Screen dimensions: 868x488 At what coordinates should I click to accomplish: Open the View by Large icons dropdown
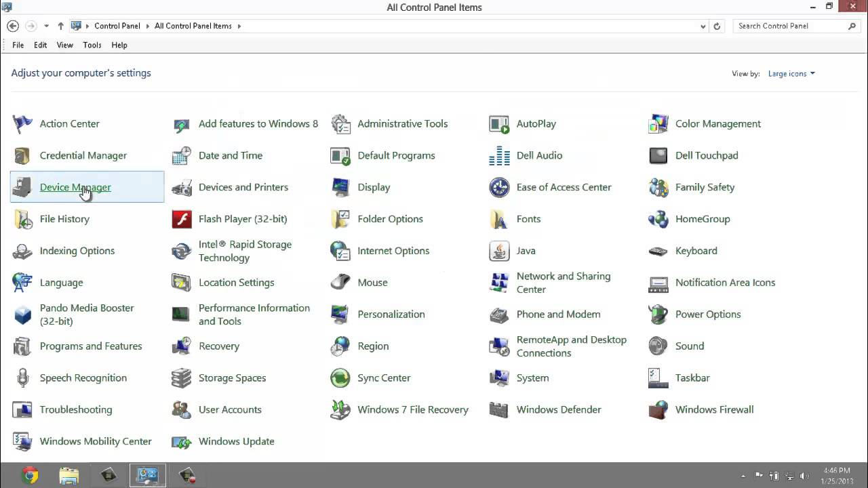791,74
